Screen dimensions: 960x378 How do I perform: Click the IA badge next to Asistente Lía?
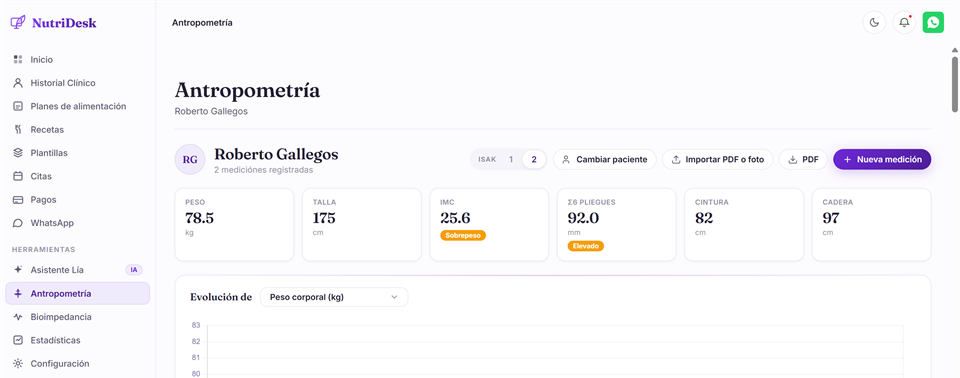point(133,270)
